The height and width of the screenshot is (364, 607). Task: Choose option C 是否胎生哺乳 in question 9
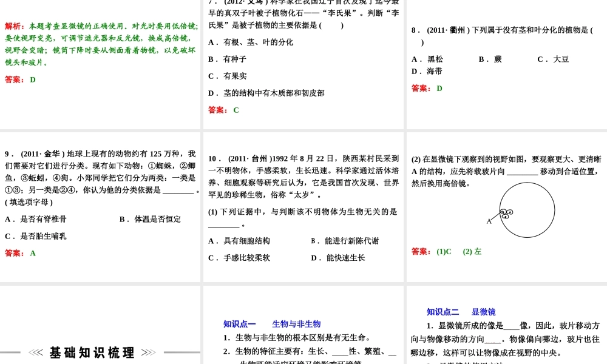(36, 237)
